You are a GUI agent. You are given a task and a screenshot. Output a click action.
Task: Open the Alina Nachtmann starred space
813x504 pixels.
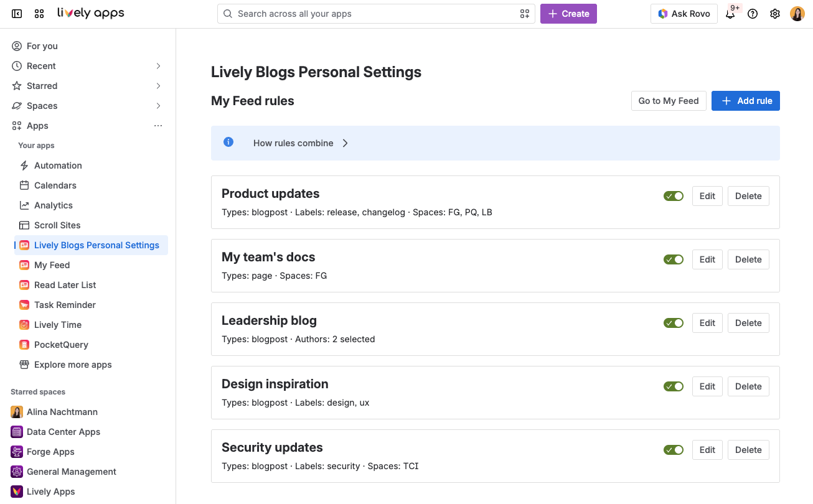[87, 412]
